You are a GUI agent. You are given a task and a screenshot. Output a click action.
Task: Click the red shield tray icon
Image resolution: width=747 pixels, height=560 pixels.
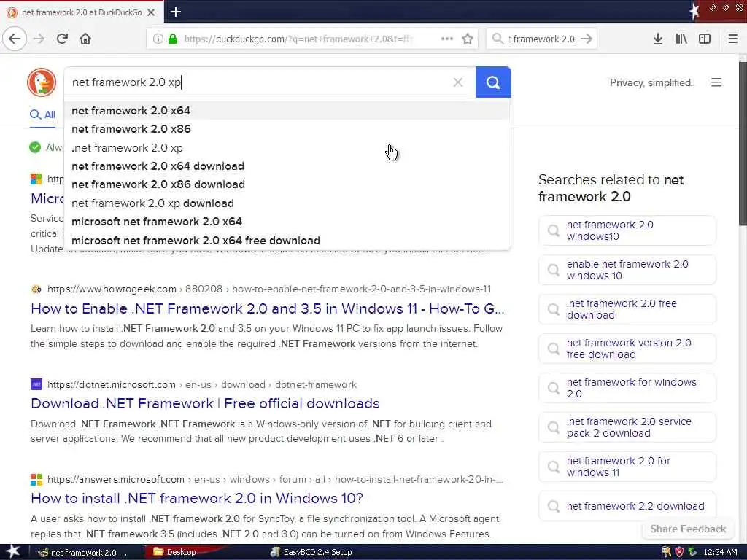point(679,552)
